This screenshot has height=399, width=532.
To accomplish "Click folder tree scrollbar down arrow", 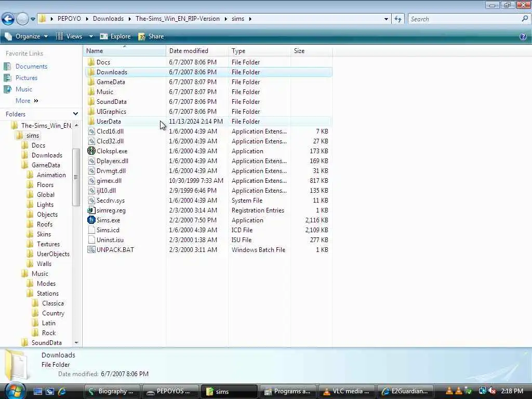I will click(x=76, y=343).
